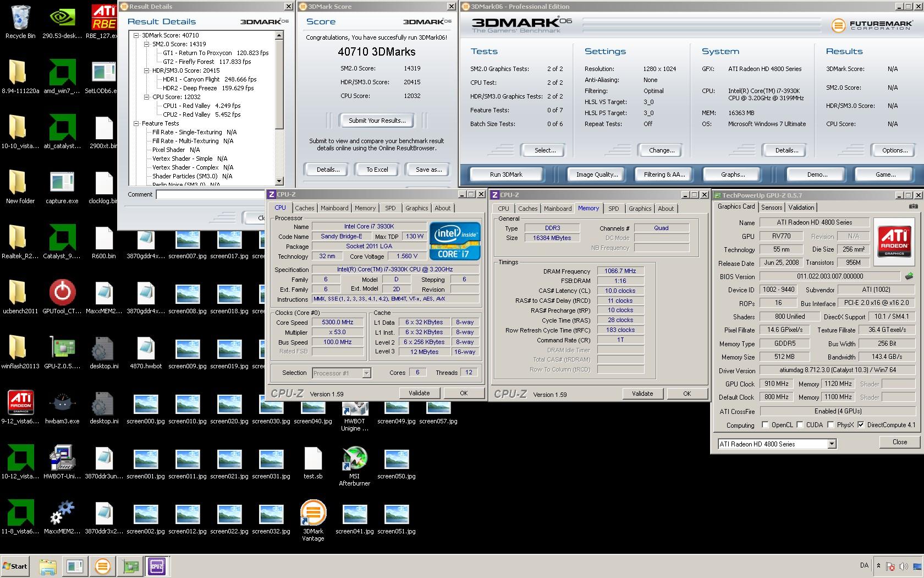Image resolution: width=924 pixels, height=578 pixels.
Task: Collapse the SM2.0 Score tree node
Action: (x=146, y=44)
